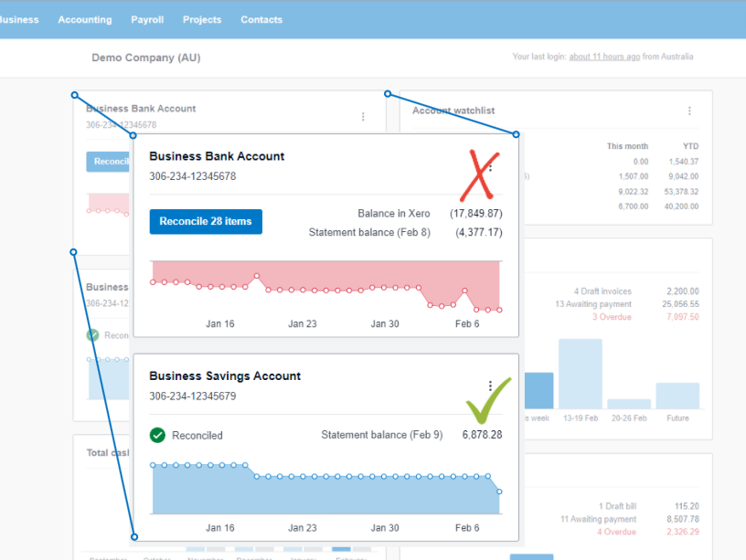Viewport: 746px width, 560px height.
Task: Open 4 Draft invoices link
Action: coord(602,291)
